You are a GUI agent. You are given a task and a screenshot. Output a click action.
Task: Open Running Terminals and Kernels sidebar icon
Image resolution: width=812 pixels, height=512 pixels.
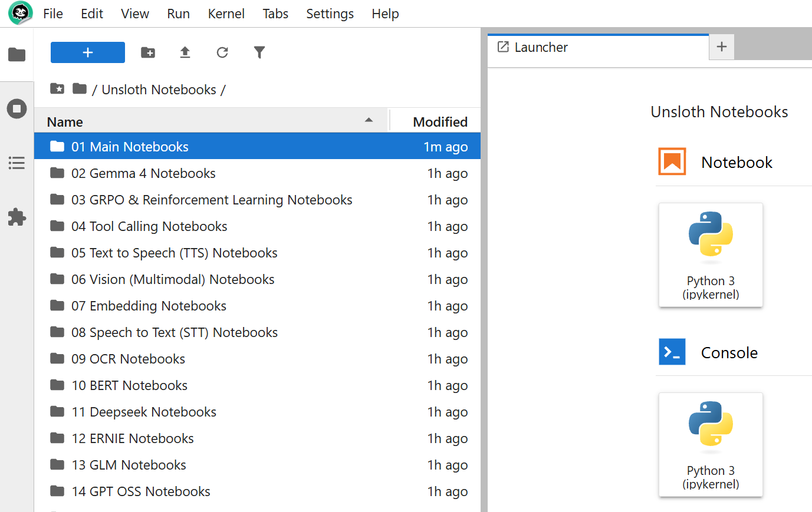pos(17,108)
